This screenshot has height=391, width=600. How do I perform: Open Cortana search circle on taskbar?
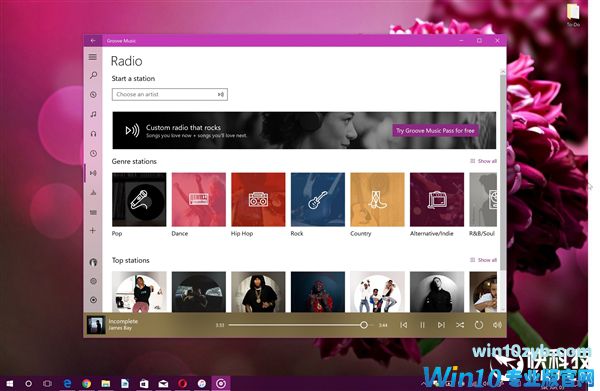click(x=29, y=383)
